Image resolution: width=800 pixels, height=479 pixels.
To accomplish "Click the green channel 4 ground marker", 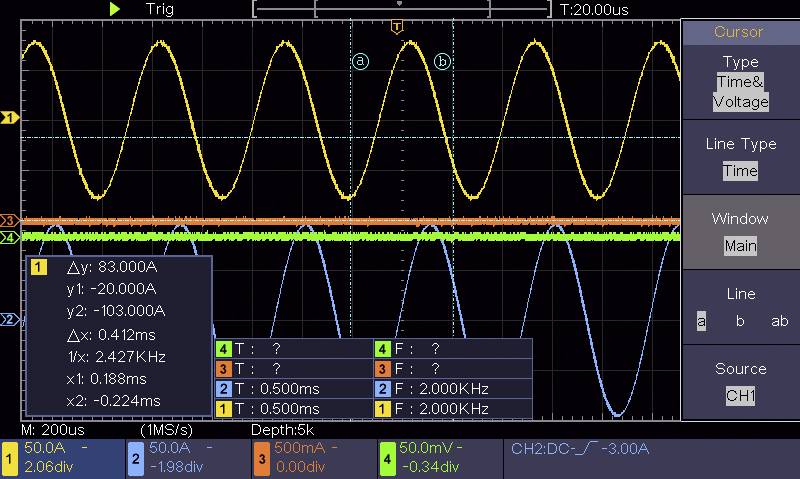I will coord(9,238).
